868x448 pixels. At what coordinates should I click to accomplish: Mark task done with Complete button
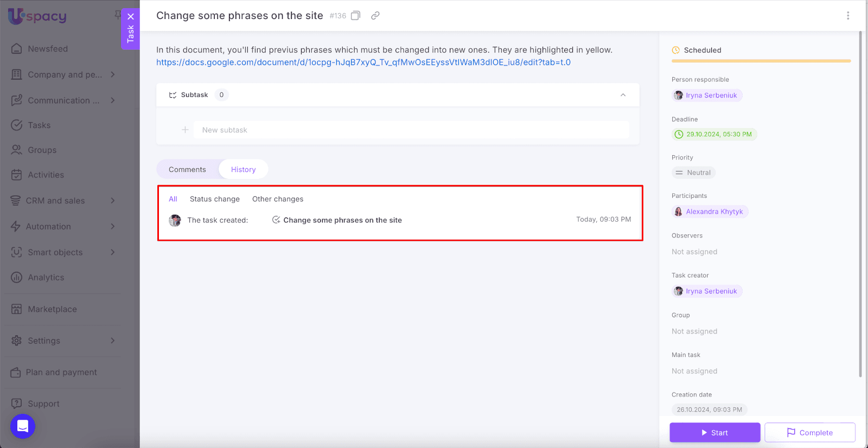(809, 433)
